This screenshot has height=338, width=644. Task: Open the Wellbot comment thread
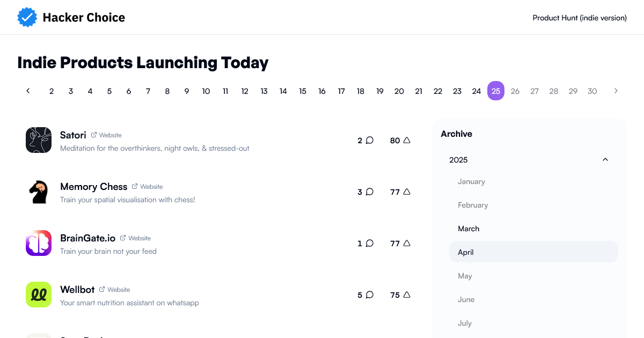365,295
